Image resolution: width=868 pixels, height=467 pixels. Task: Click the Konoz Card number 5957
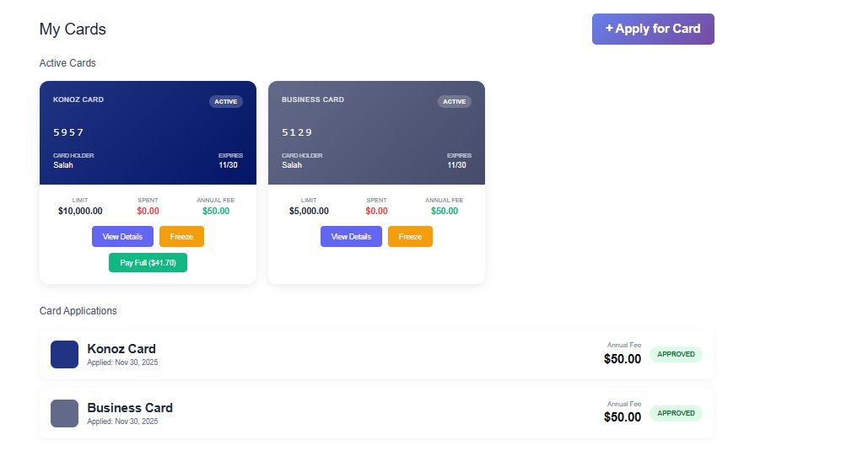[x=68, y=132]
